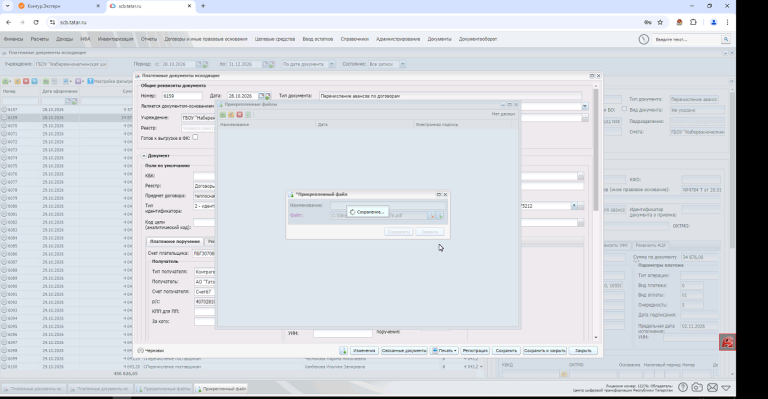Open browser tab list chevron
Viewport: 768px width, 399px height.
7,6
